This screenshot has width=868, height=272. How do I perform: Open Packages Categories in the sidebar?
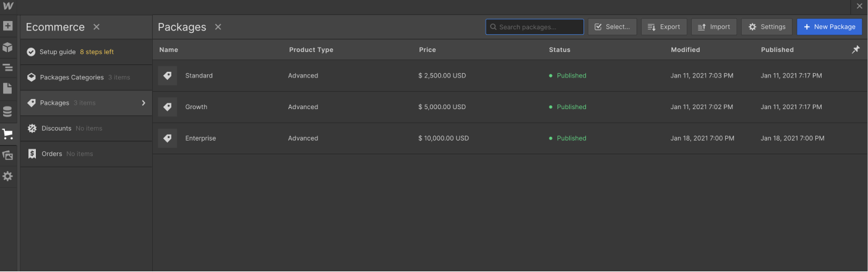point(72,77)
